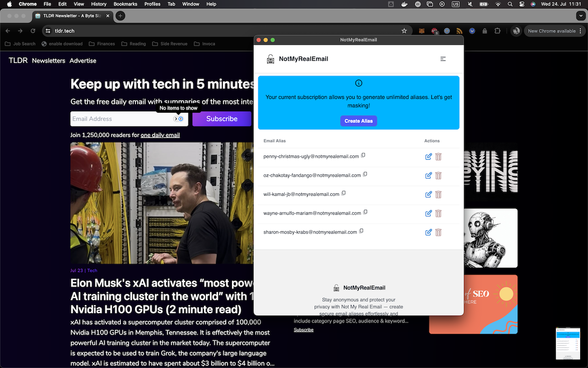Edit the sharon-mosby-krabs alias
588x368 pixels.
(x=429, y=232)
